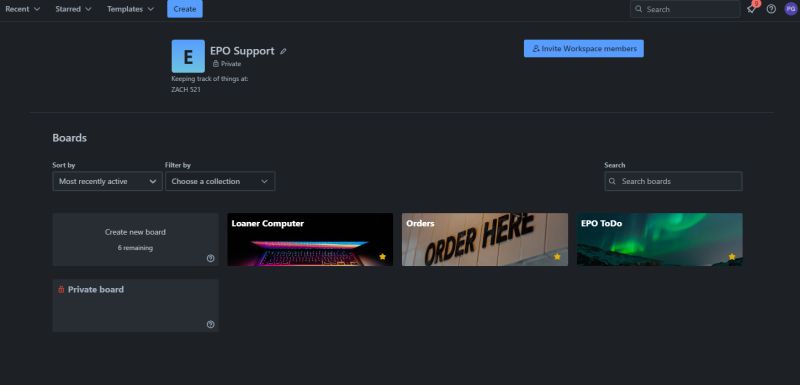Screen dimensions: 800x385
Task: Click help icon on Create new board tile
Action: pyautogui.click(x=210, y=259)
